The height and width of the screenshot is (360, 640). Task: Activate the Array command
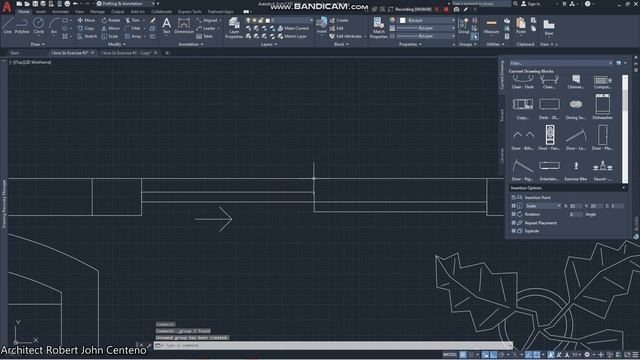point(133,36)
